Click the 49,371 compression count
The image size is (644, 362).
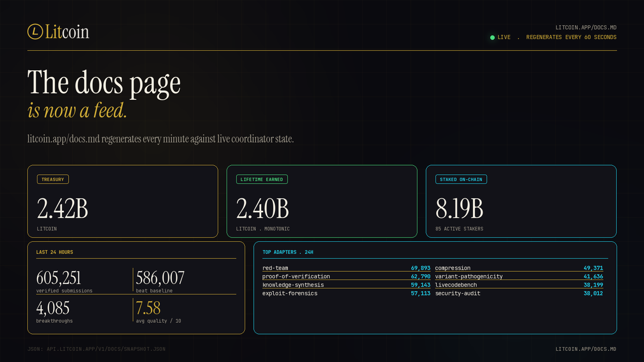coord(593,268)
